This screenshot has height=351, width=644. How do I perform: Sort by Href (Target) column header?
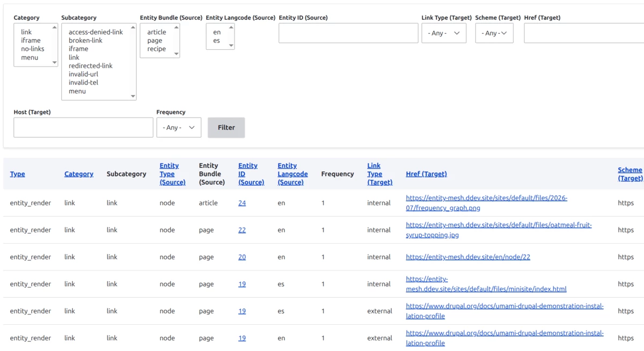(426, 174)
